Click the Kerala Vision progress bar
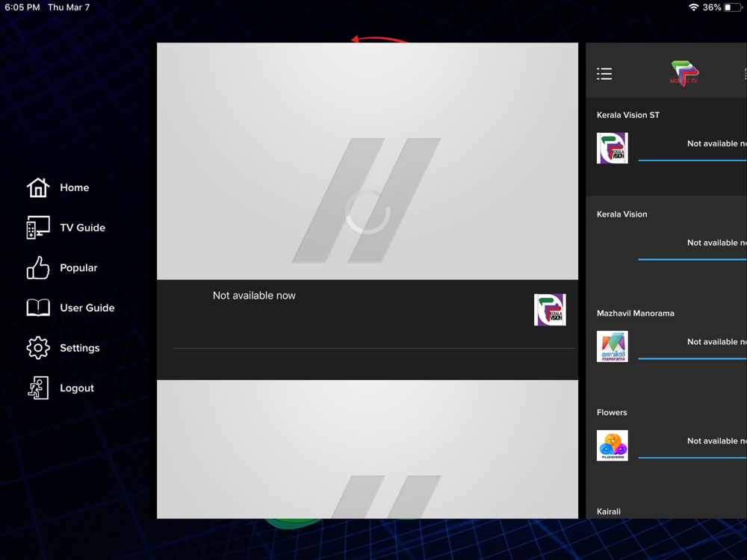 coord(692,260)
